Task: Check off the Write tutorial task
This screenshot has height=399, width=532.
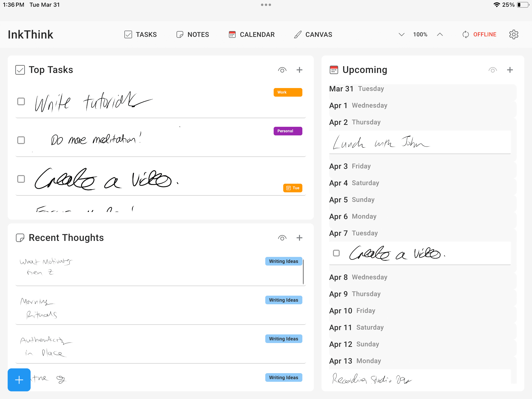Action: tap(21, 101)
